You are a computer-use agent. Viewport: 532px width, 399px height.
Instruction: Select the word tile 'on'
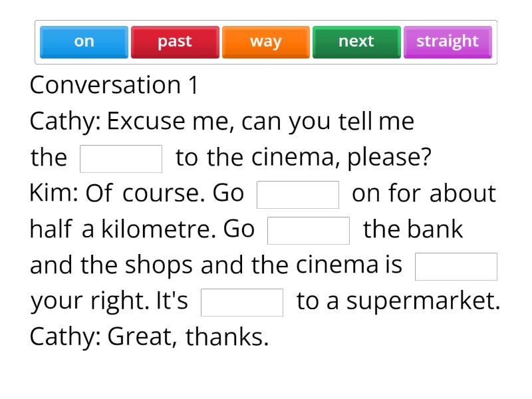[x=83, y=41]
